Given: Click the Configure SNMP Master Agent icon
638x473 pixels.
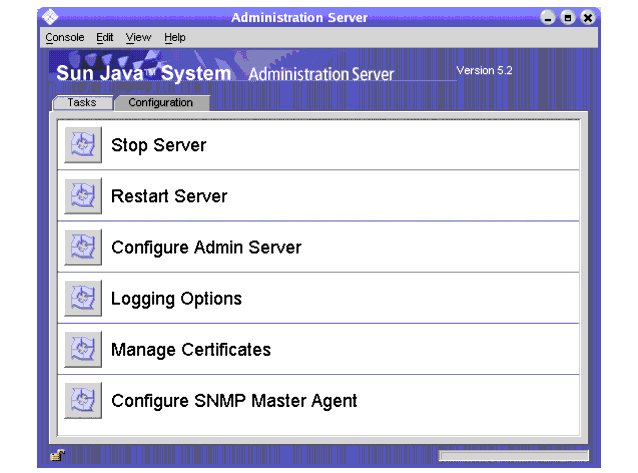Looking at the screenshot, I should click(x=83, y=401).
